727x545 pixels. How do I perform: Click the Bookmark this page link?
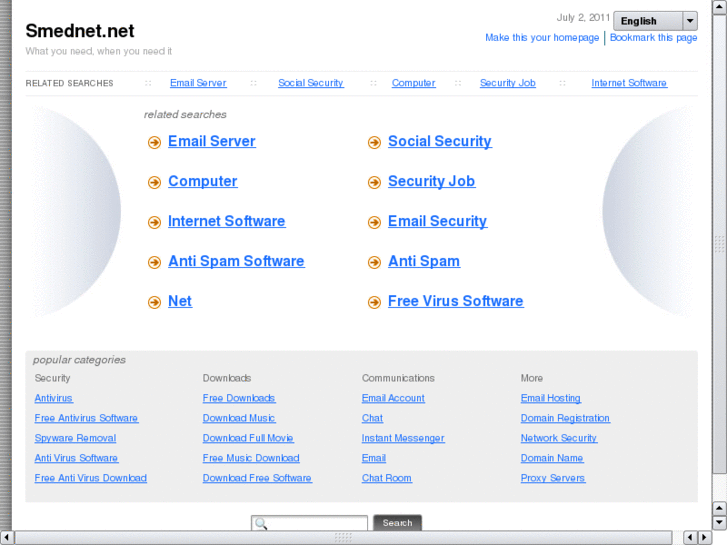[x=654, y=38]
